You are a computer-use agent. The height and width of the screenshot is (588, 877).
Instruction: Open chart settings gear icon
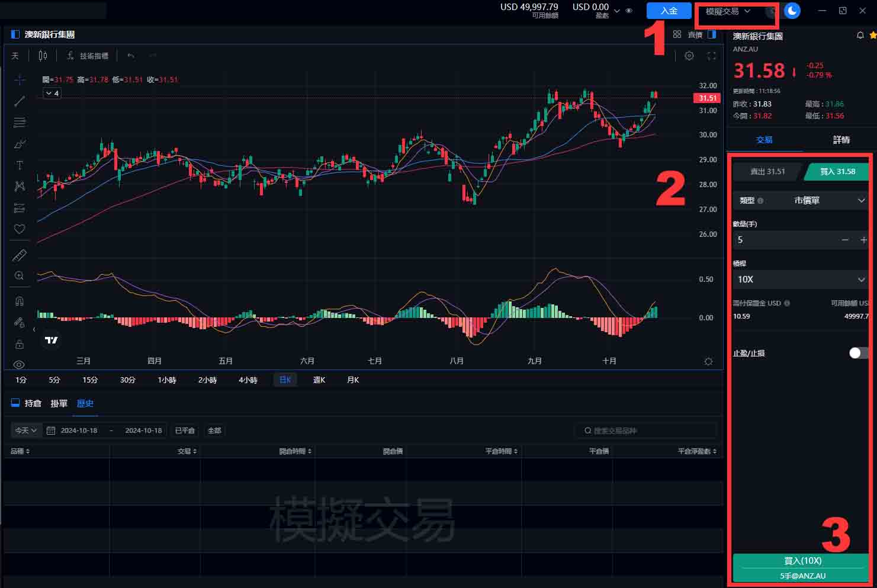(689, 56)
